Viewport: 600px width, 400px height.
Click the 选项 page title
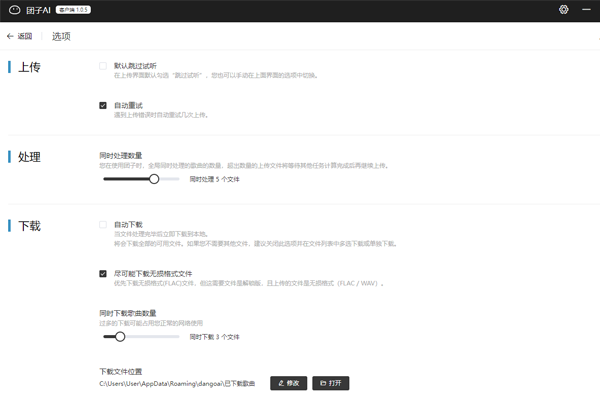point(61,36)
